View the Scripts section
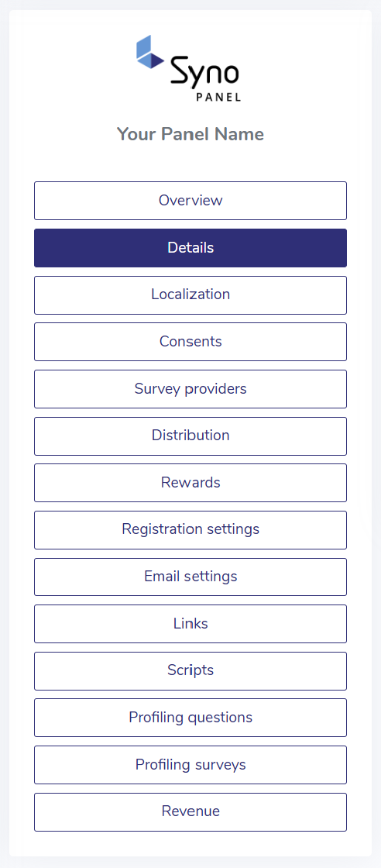The image size is (381, 868). point(190,671)
